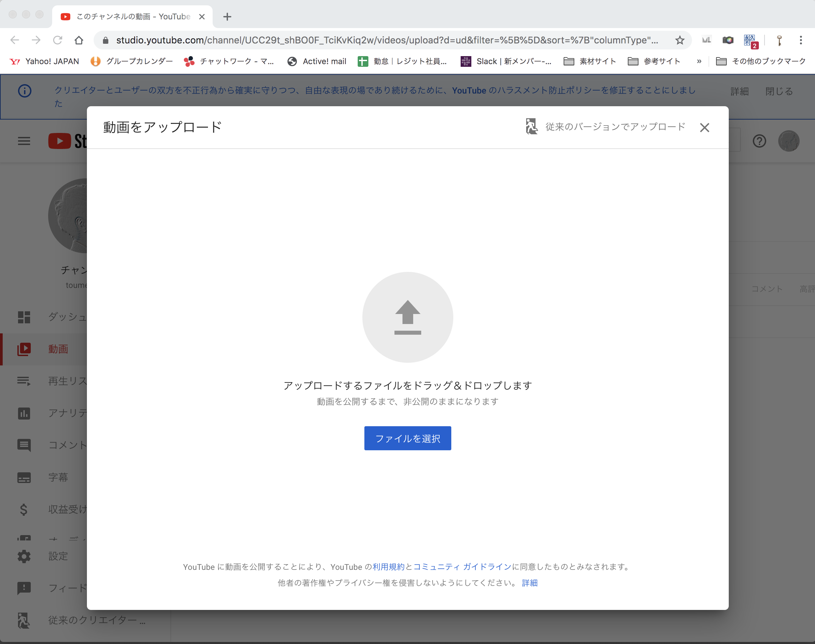Close the upload dialog with X
Viewport: 815px width, 644px height.
(704, 128)
